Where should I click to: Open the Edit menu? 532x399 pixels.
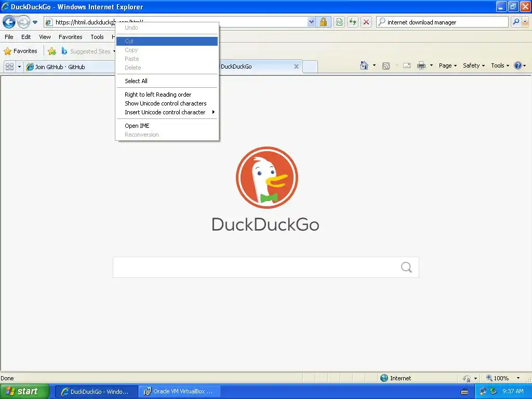pyautogui.click(x=26, y=37)
